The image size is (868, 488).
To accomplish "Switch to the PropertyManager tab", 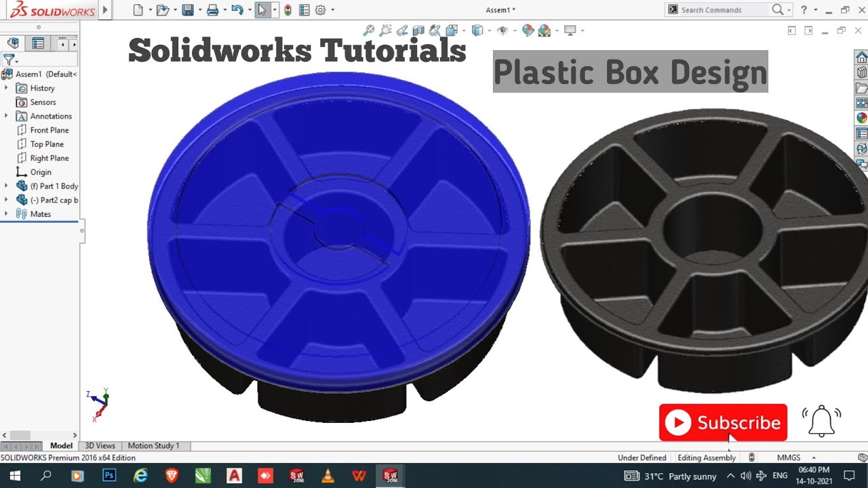I will pos(38,43).
